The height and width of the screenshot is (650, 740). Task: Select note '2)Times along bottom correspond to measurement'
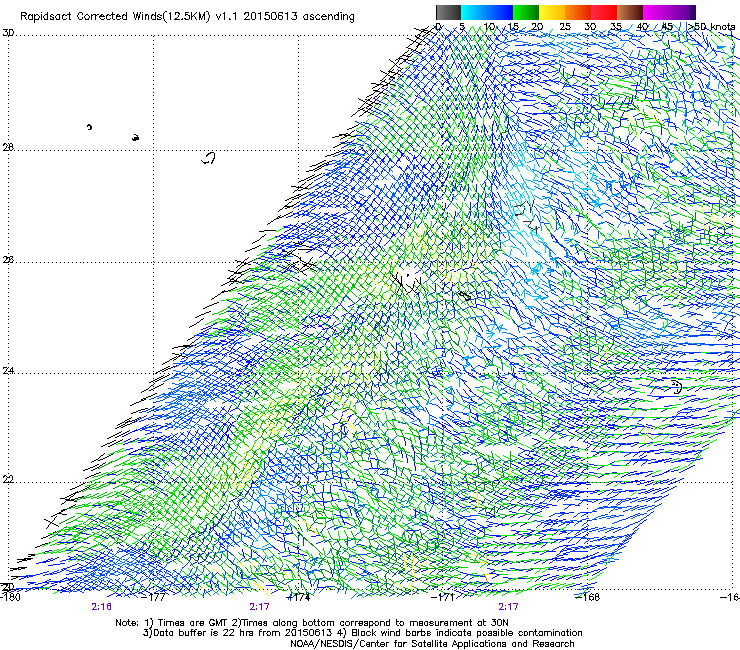point(353,623)
